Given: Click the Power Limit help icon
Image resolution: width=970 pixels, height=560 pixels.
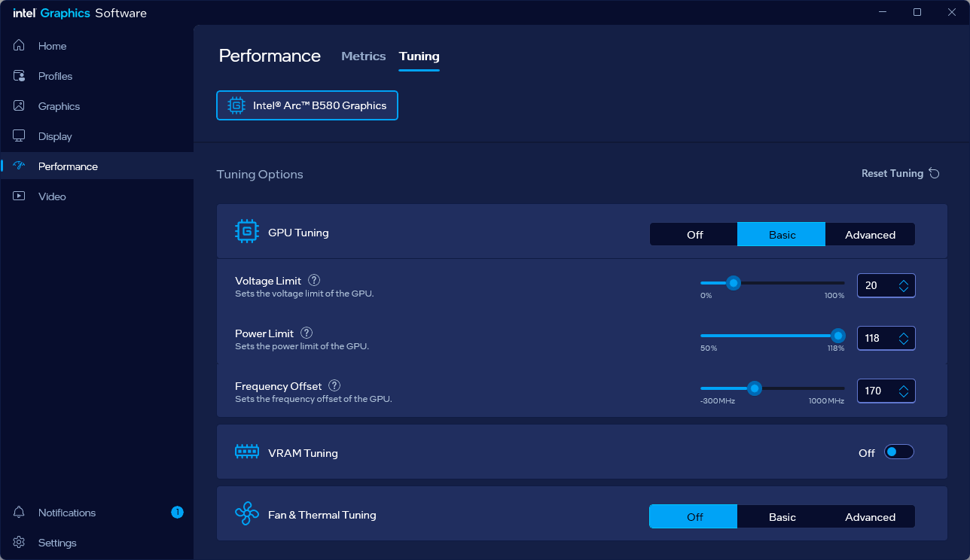Looking at the screenshot, I should (307, 333).
